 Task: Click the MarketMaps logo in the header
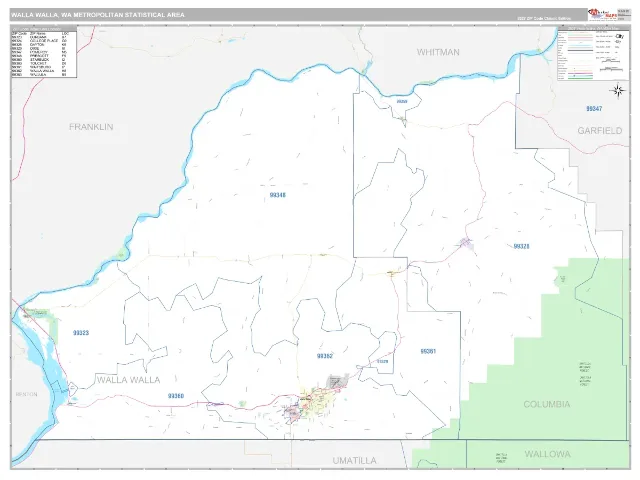[x=602, y=14]
